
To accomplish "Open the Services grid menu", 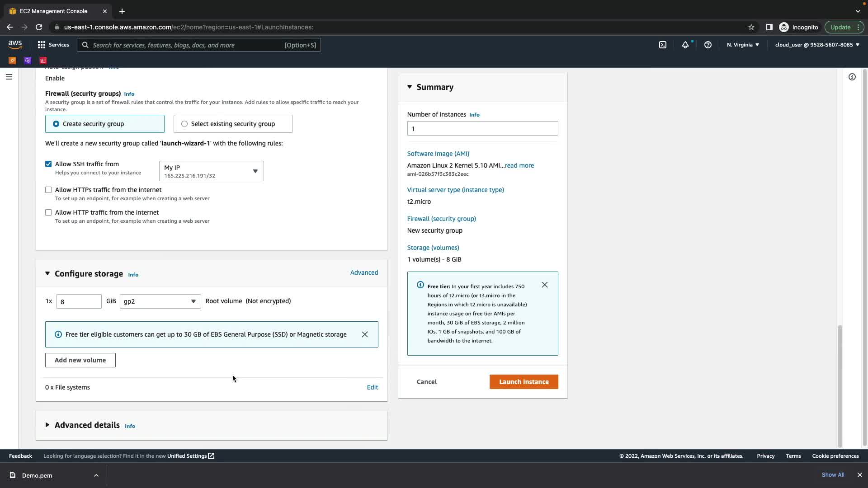I will coord(53,45).
